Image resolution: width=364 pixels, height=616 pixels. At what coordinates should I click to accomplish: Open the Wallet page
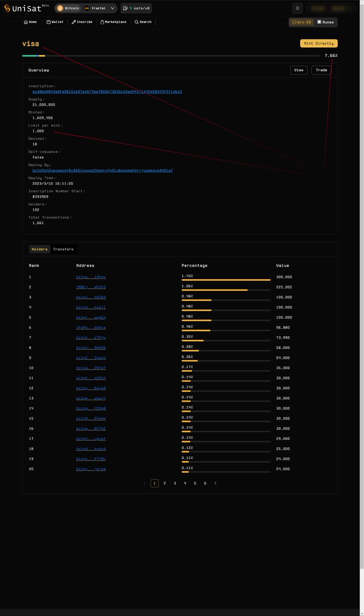coord(55,22)
